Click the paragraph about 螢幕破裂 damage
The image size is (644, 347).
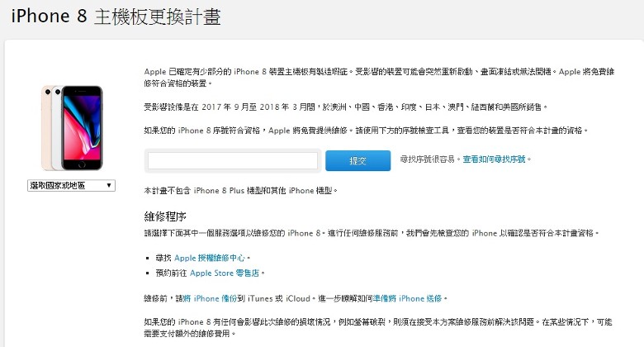point(378,328)
